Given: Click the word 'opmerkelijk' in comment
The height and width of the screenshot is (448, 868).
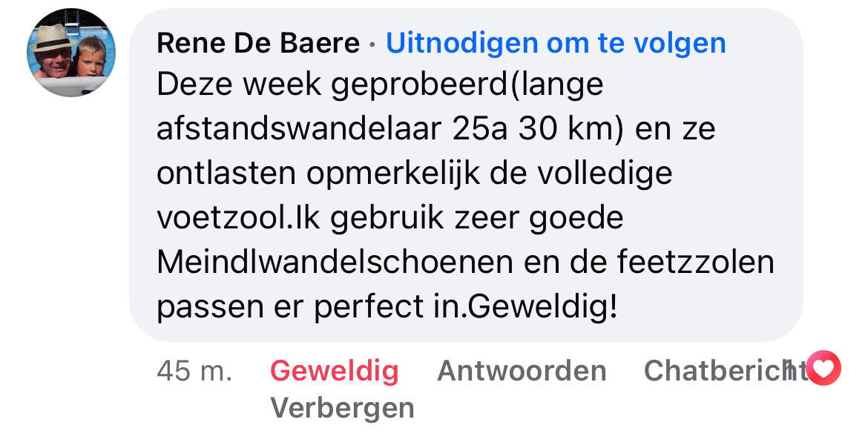Looking at the screenshot, I should pos(393,174).
